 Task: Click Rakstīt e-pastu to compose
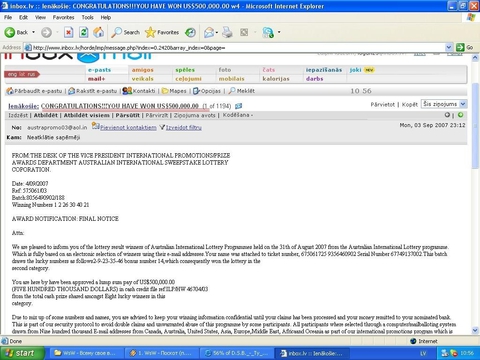tap(93, 91)
